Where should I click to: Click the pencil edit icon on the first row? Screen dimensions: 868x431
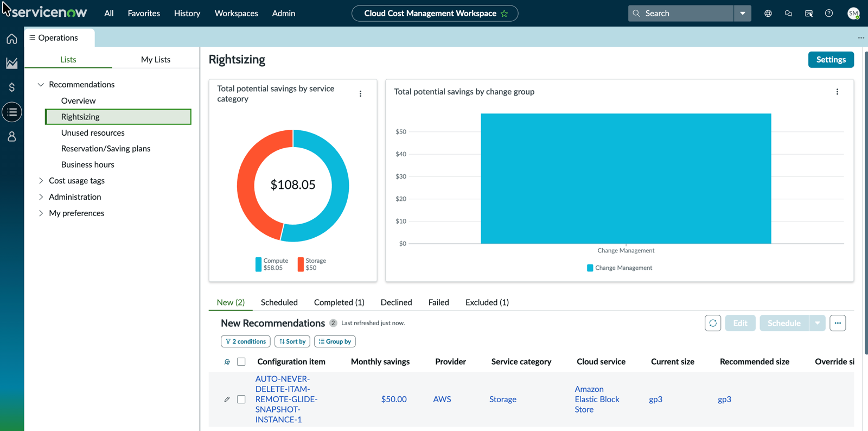click(227, 400)
